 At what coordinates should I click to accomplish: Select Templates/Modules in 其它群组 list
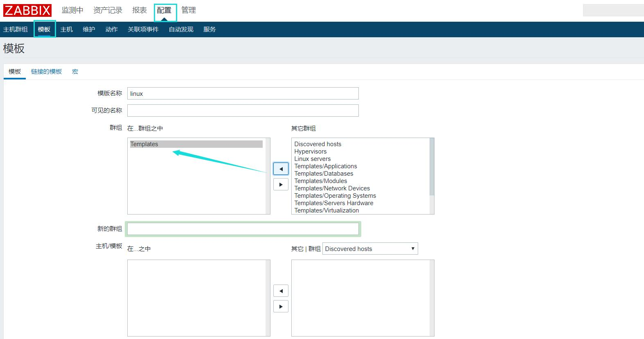click(x=321, y=181)
